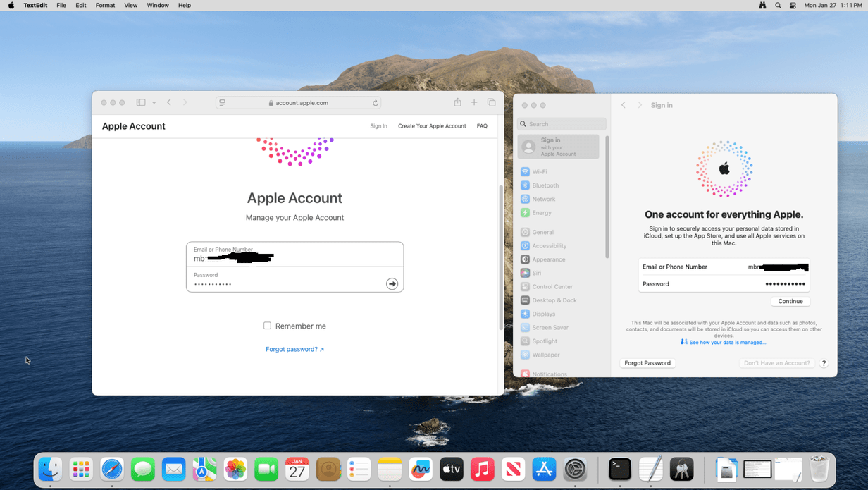Open FAQ link on Apple Account page

point(482,126)
